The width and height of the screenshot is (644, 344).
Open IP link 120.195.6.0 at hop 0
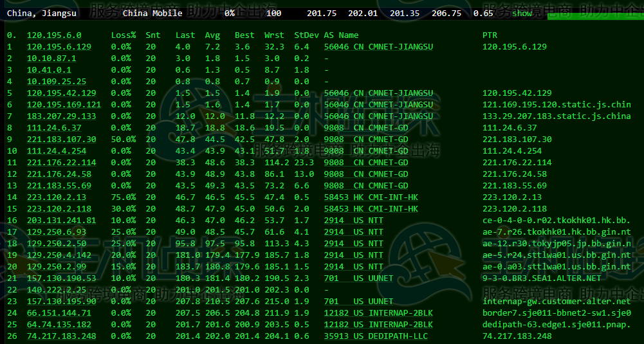coord(54,35)
